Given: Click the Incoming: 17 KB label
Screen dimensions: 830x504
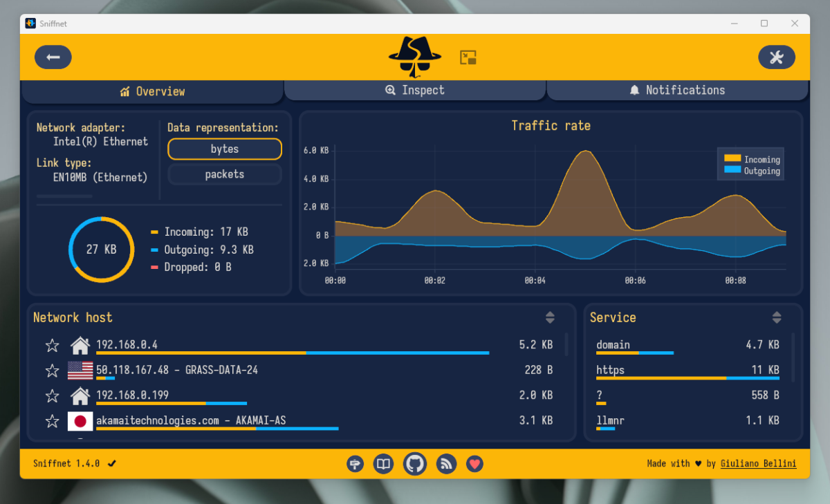Looking at the screenshot, I should tap(206, 232).
